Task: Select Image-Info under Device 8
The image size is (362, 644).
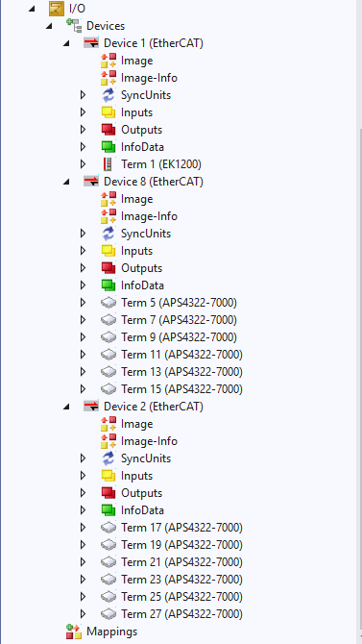Action: tap(149, 216)
